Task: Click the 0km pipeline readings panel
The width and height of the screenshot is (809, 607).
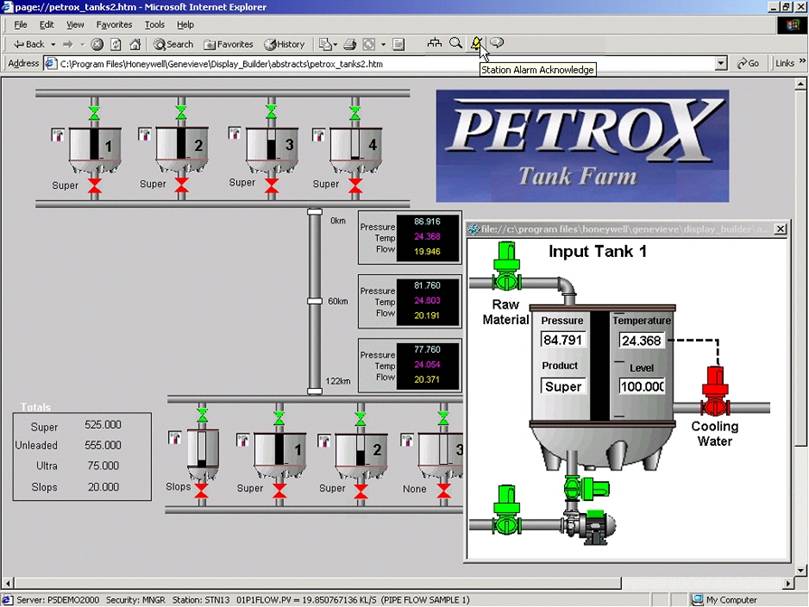Action: point(410,237)
